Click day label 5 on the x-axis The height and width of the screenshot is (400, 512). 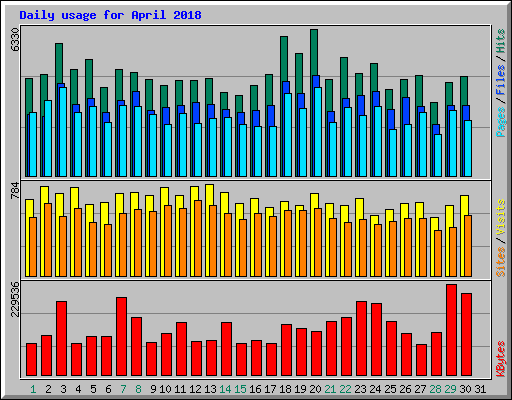(x=93, y=389)
